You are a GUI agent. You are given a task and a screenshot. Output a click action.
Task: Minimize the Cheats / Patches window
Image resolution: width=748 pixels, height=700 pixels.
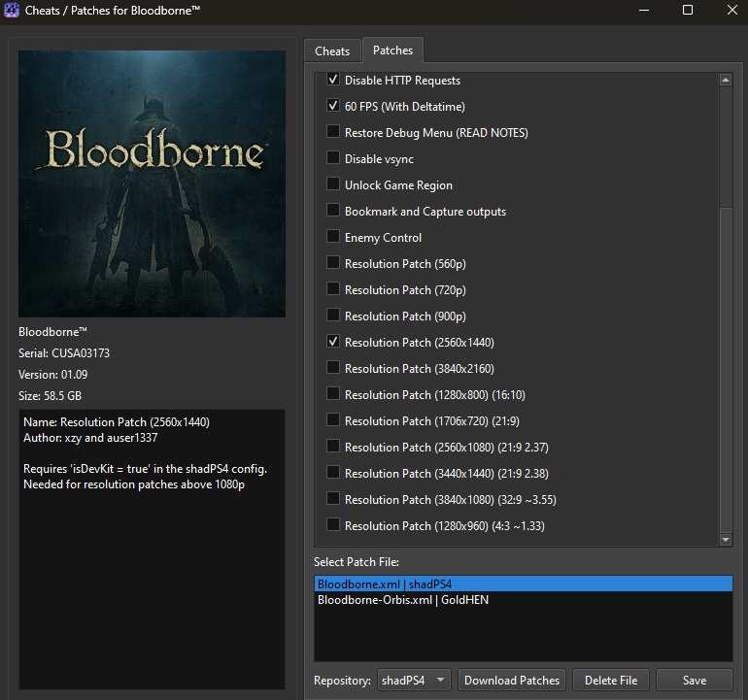[x=643, y=10]
